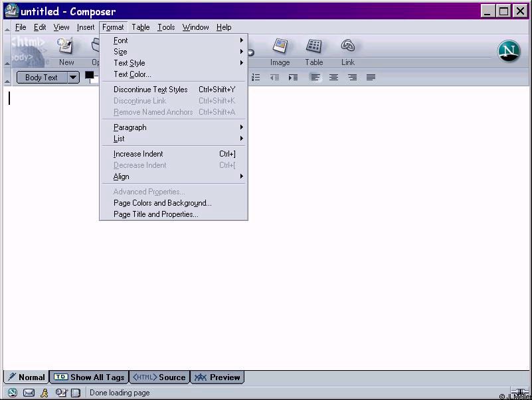532x400 pixels.
Task: Select Discontinue Link menu entry
Action: (x=174, y=101)
